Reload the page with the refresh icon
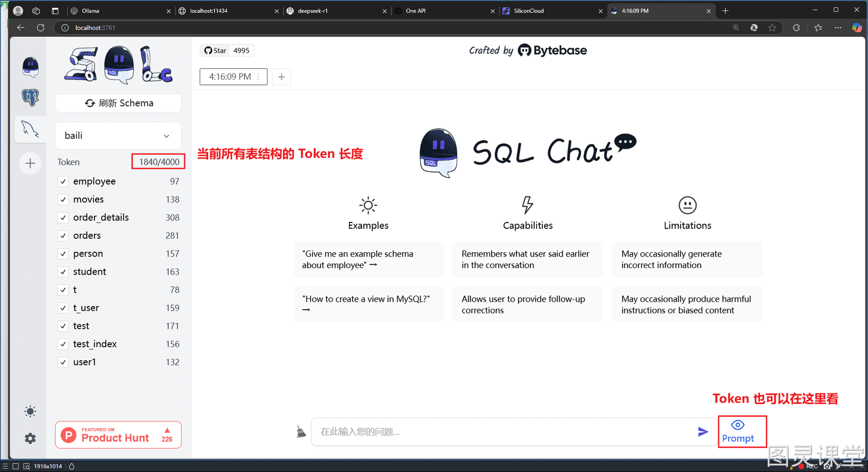Viewport: 868px width, 472px height. [41, 28]
